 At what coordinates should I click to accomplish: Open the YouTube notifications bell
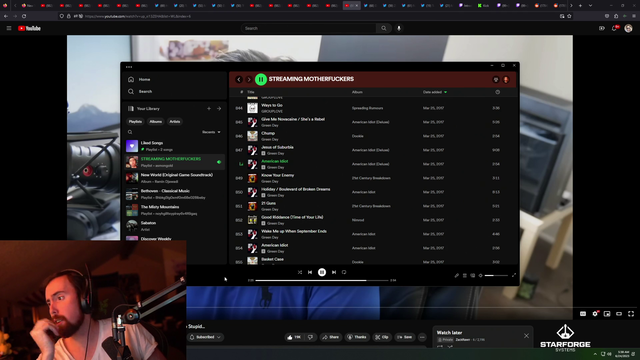(x=614, y=28)
